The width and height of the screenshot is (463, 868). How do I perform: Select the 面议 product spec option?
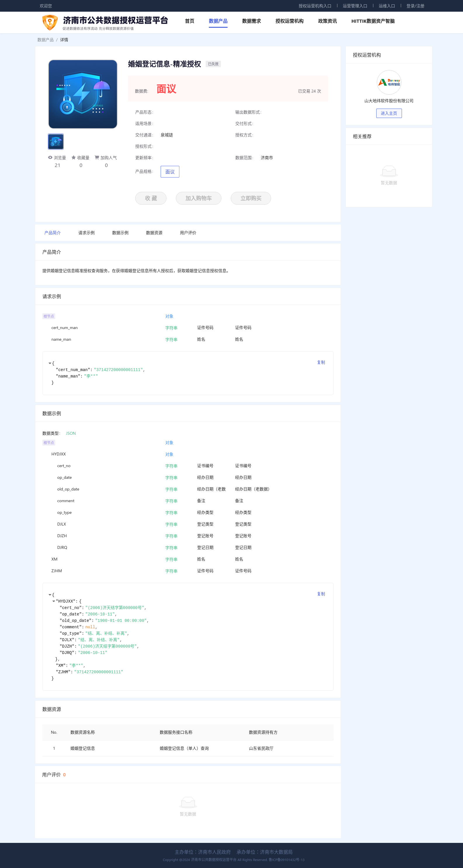(170, 172)
